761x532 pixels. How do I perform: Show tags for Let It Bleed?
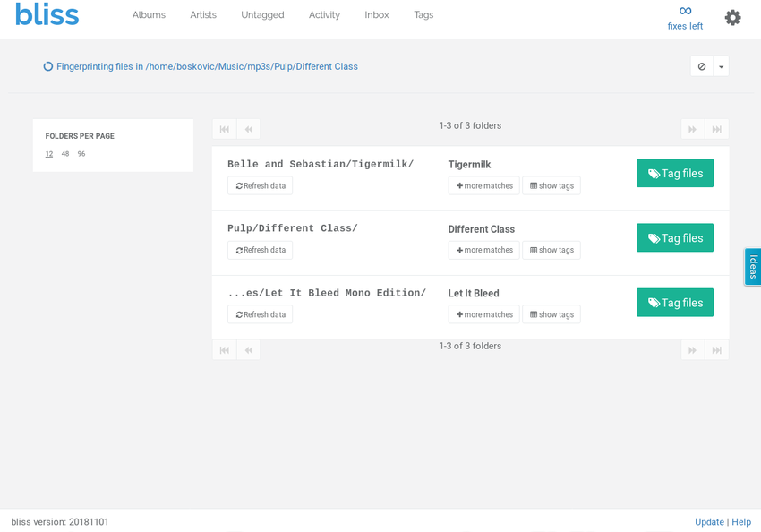coord(552,314)
